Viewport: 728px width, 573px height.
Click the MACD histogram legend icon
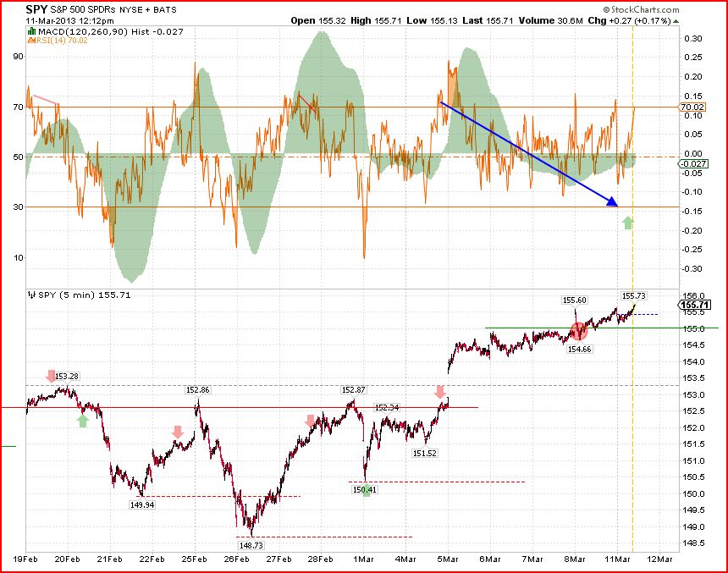(x=31, y=31)
